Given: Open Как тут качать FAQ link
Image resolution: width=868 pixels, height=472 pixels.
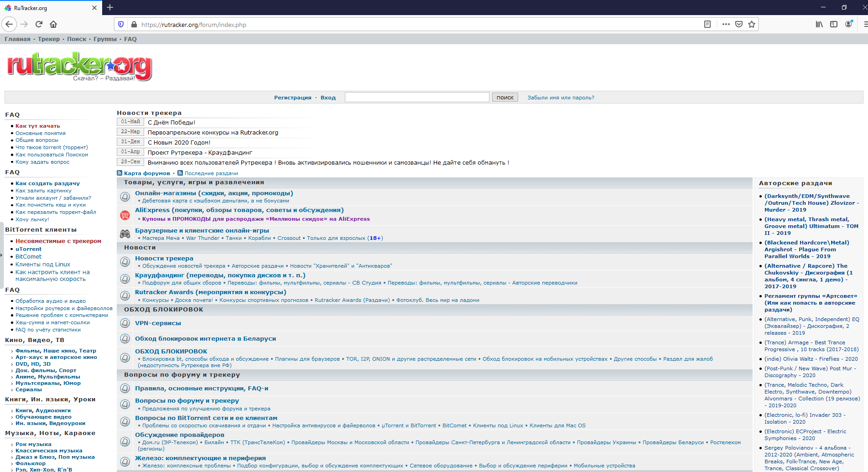Looking at the screenshot, I should coord(38,126).
